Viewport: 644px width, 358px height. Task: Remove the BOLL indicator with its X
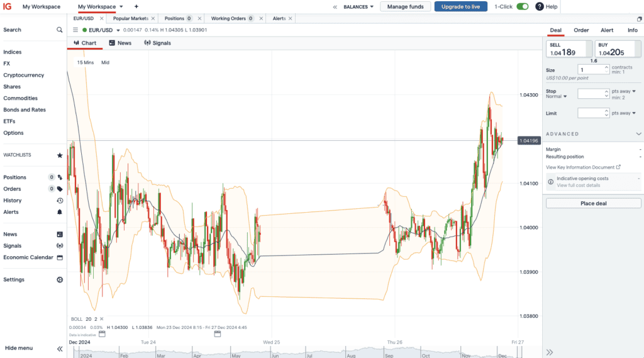point(101,319)
